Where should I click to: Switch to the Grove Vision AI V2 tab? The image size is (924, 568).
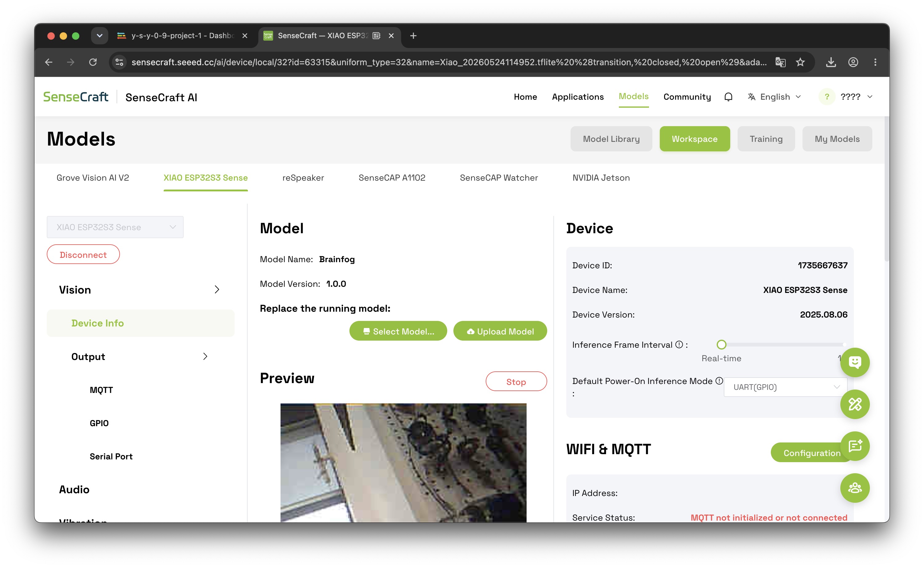pyautogui.click(x=93, y=178)
